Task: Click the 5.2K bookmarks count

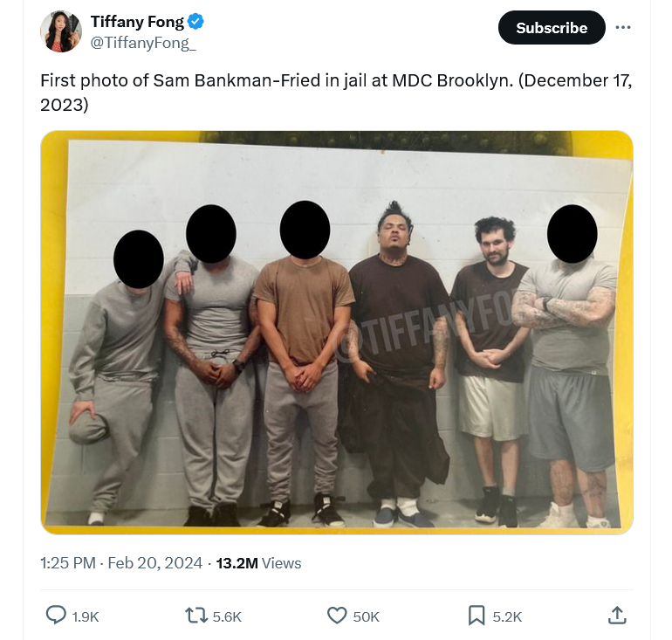Action: [x=507, y=616]
